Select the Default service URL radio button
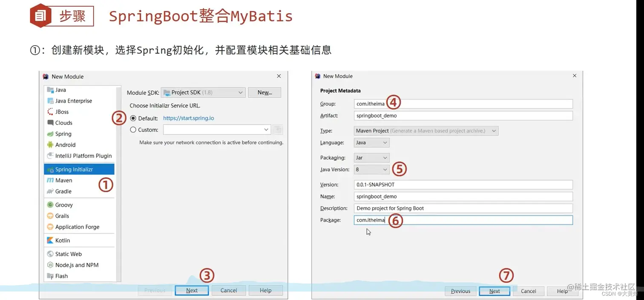The height and width of the screenshot is (300, 644). coord(133,118)
